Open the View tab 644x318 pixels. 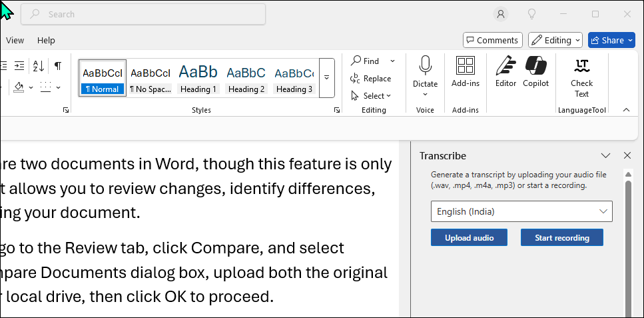point(15,40)
